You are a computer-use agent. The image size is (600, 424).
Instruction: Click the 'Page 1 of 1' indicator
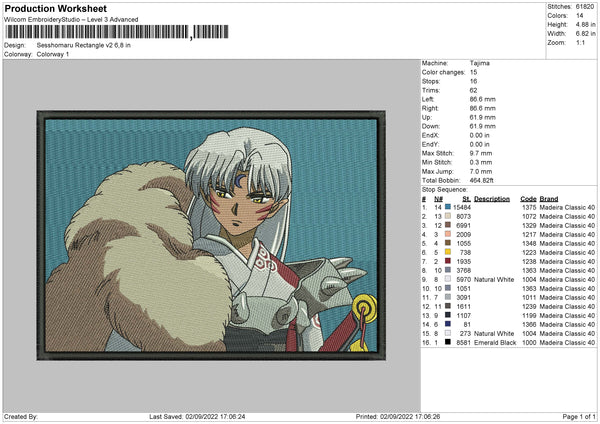579,416
